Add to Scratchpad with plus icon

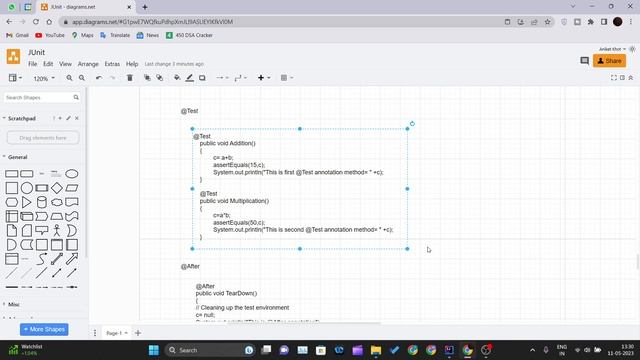(x=60, y=118)
